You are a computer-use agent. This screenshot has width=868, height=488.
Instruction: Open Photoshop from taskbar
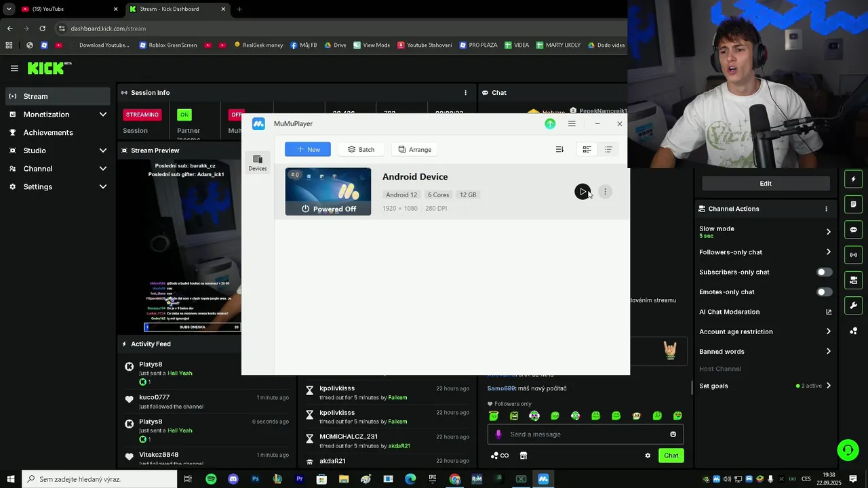click(255, 479)
